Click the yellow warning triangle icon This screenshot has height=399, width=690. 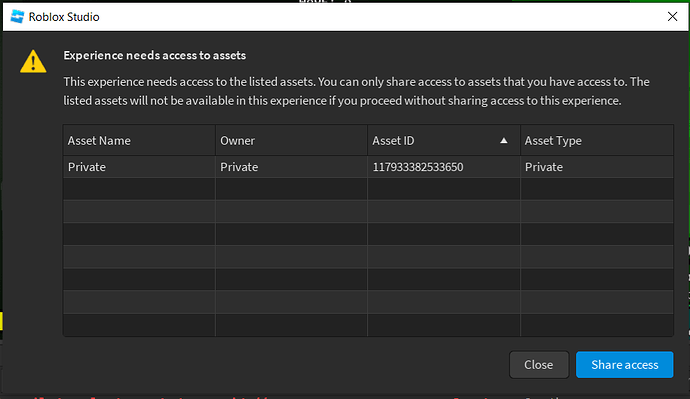pos(33,61)
